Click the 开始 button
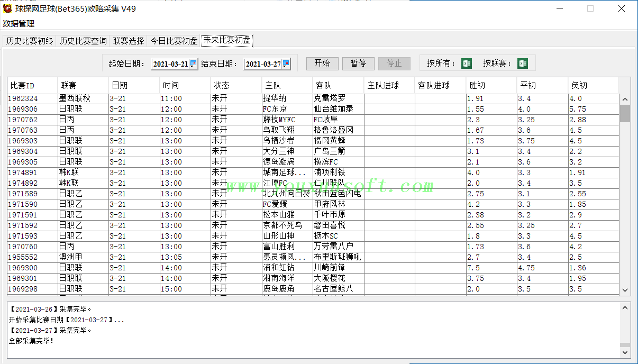 tap(322, 63)
